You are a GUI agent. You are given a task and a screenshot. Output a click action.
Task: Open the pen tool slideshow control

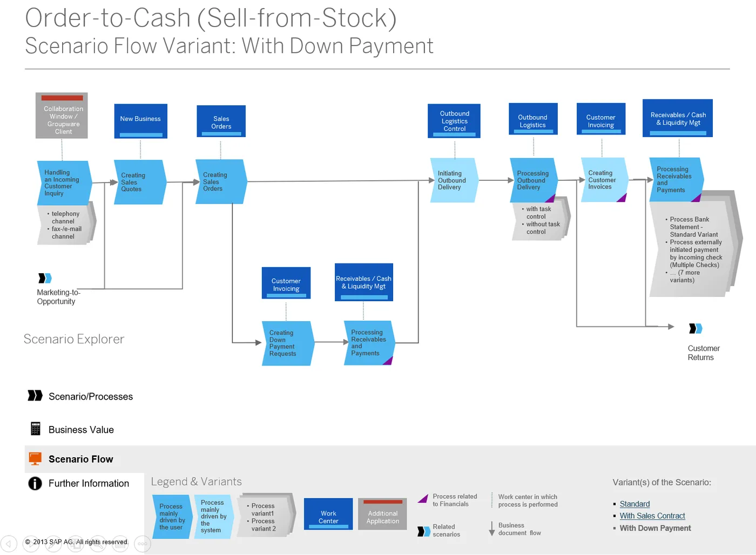(53, 544)
